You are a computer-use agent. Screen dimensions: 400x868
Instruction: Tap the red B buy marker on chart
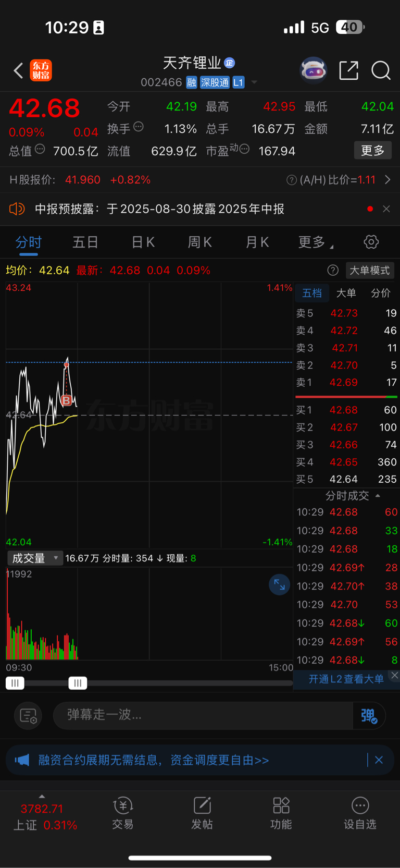pyautogui.click(x=66, y=400)
